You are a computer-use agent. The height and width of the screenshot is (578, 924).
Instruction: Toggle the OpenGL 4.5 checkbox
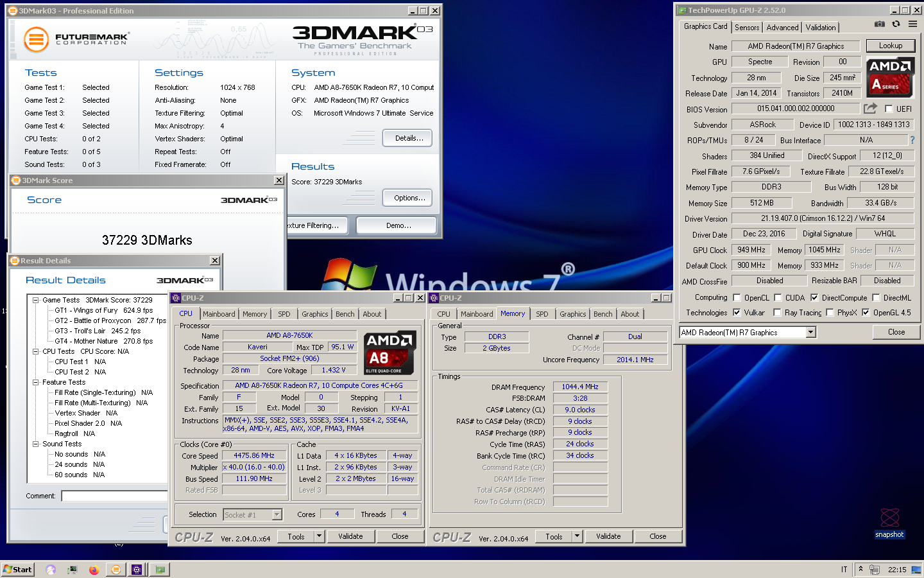866,313
